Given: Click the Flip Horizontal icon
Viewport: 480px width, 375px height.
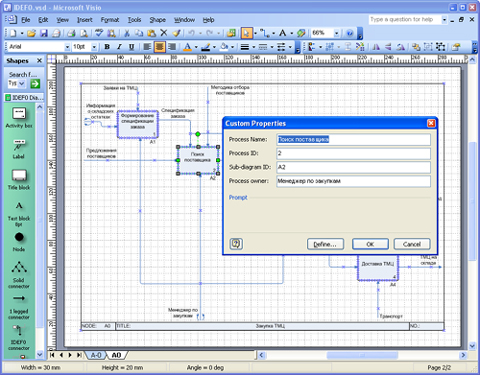Looking at the screenshot, I should (x=376, y=47).
